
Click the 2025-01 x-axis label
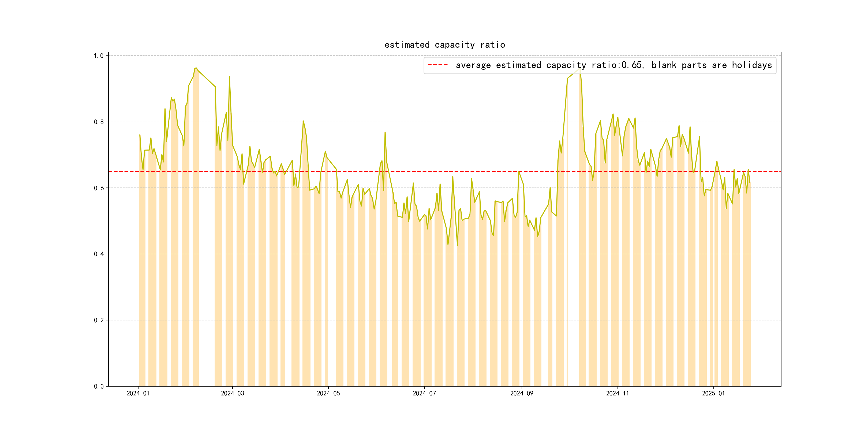click(713, 393)
